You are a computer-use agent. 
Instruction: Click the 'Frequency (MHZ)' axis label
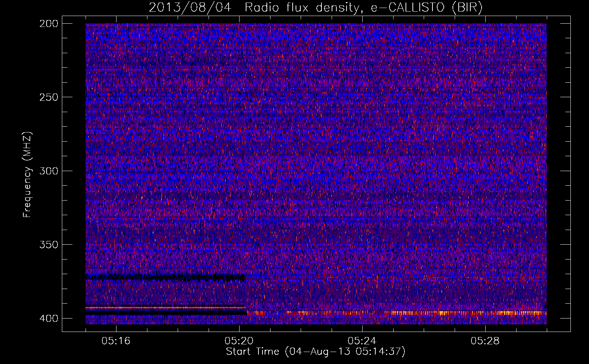tap(27, 174)
